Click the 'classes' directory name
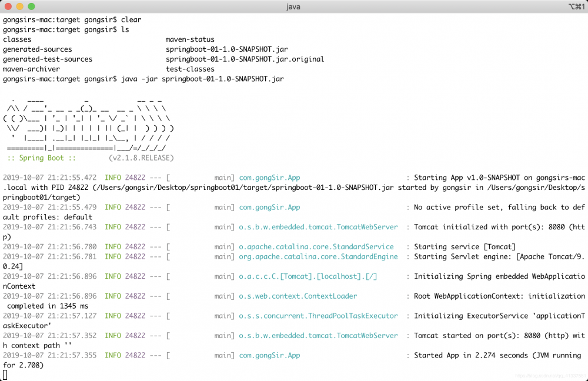The width and height of the screenshot is (588, 381). tap(17, 39)
